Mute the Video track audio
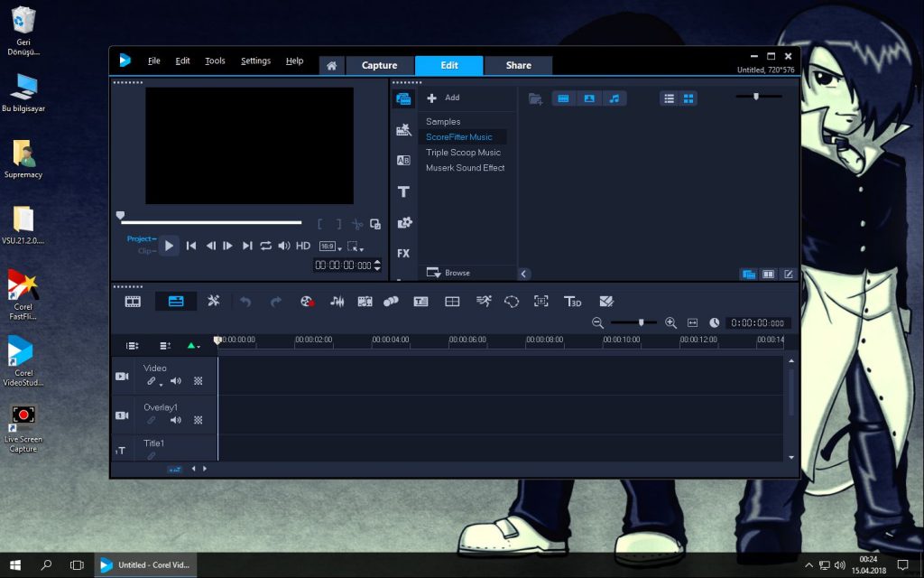 click(176, 381)
